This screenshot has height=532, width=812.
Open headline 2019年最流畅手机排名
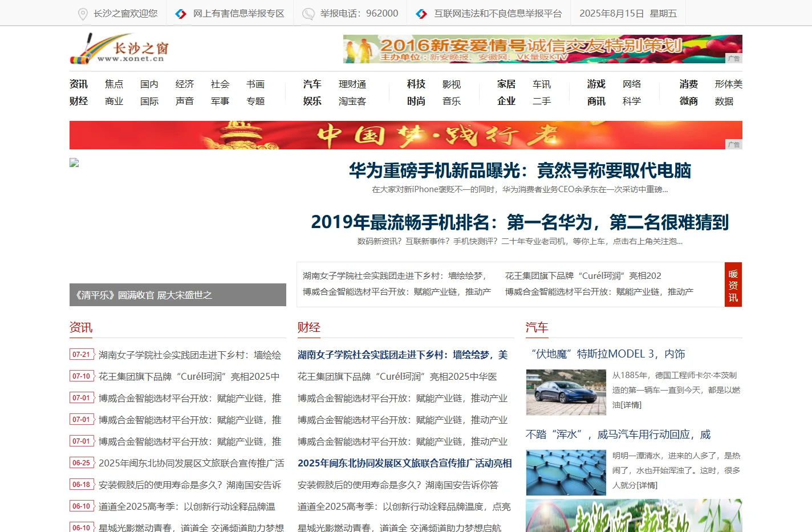tap(520, 222)
